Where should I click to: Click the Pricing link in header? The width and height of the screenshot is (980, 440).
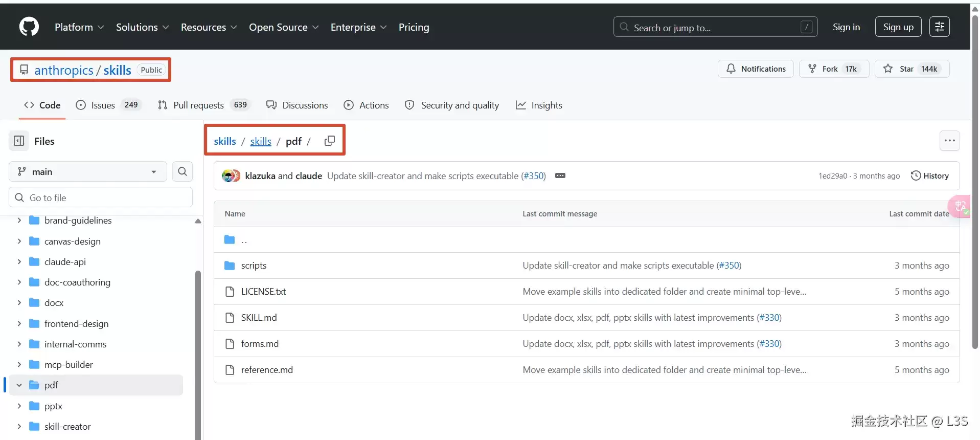414,27
